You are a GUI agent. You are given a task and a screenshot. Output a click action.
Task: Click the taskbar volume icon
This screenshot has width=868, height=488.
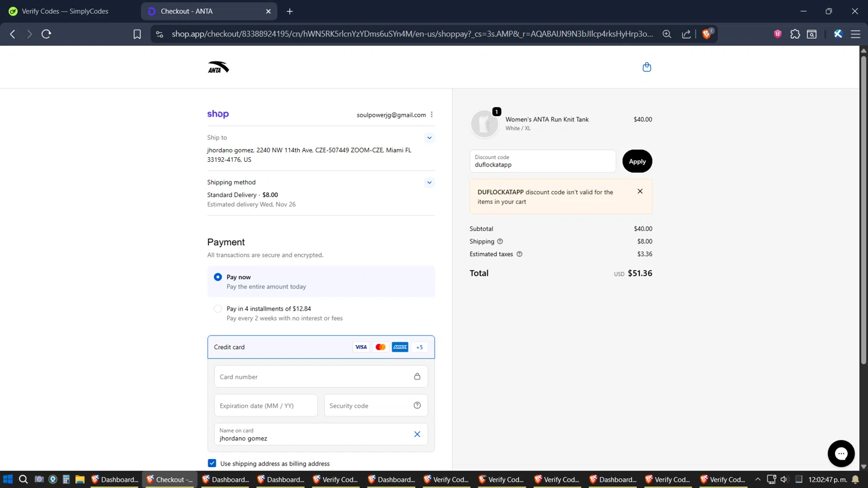pyautogui.click(x=784, y=479)
